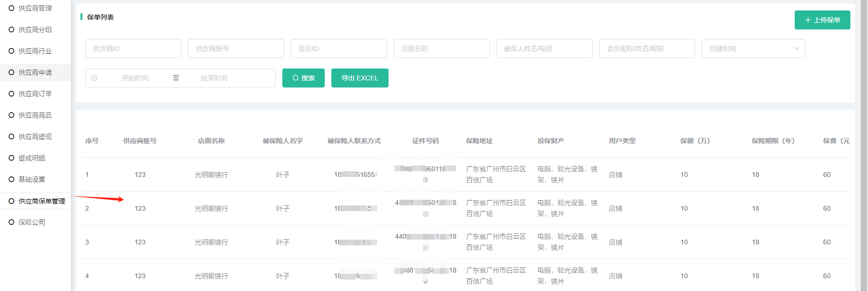Go to 供应商订单 page

pyautogui.click(x=35, y=94)
